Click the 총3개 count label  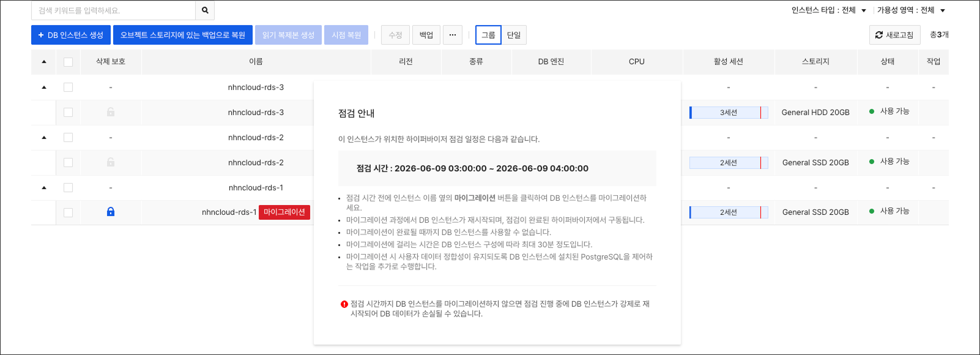[939, 35]
